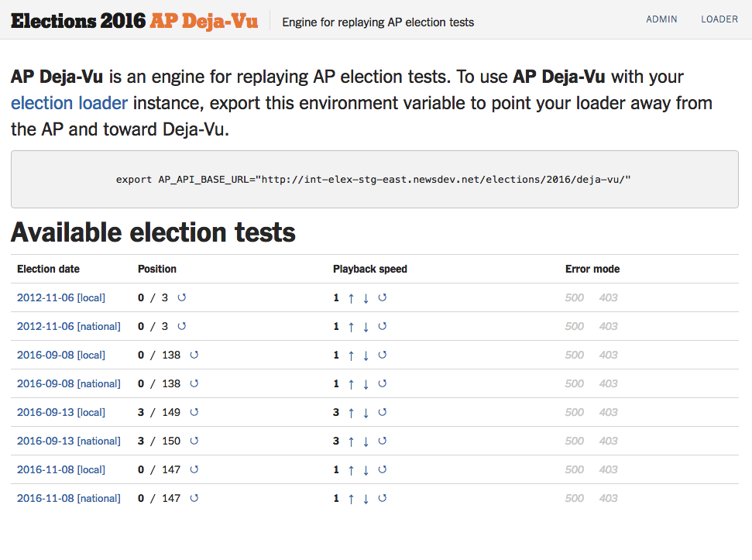The image size is (752, 560).
Task: Open the 2016-09-13 local election test
Action: 60,412
